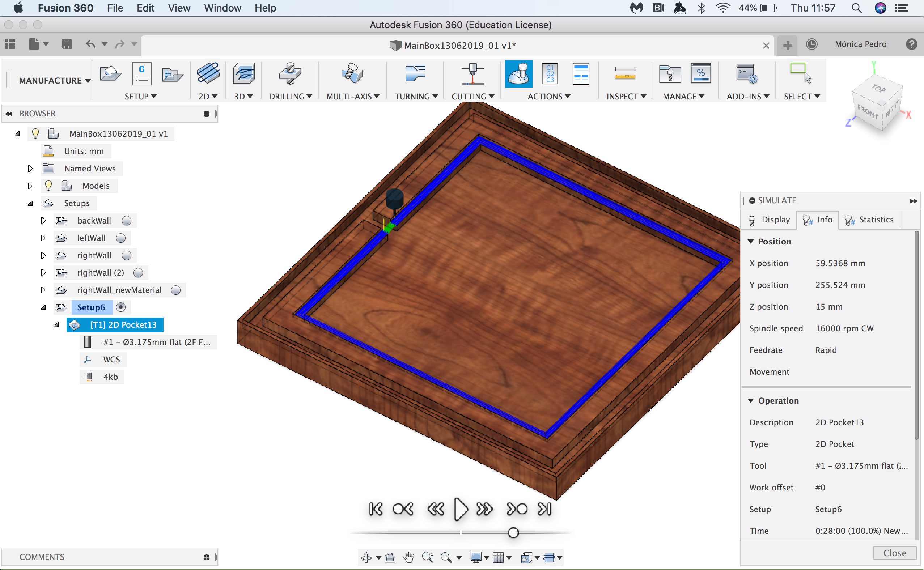The width and height of the screenshot is (924, 570).
Task: Click the Save disk icon
Action: [66, 44]
